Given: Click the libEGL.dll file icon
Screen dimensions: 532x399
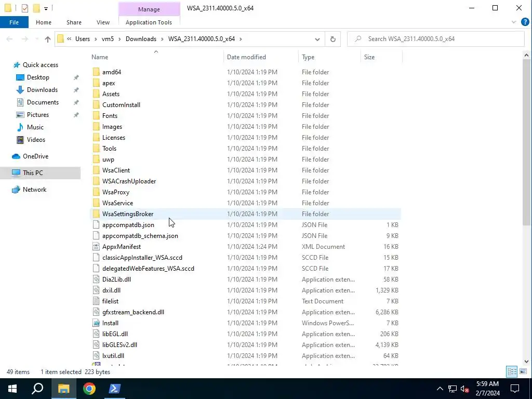Looking at the screenshot, I should pyautogui.click(x=96, y=334).
